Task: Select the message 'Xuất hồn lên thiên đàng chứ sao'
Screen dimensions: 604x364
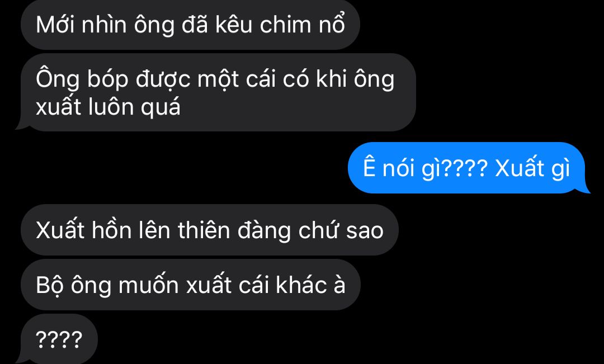Action: point(210,230)
